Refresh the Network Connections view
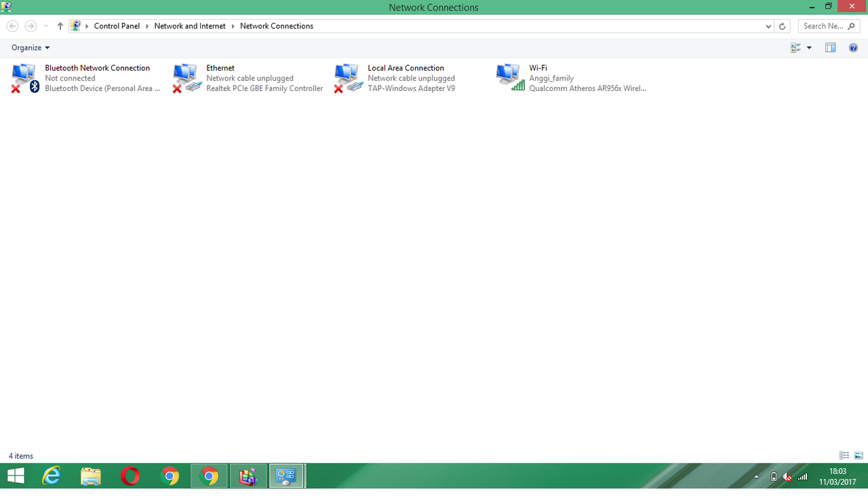The width and height of the screenshot is (868, 500). click(783, 26)
